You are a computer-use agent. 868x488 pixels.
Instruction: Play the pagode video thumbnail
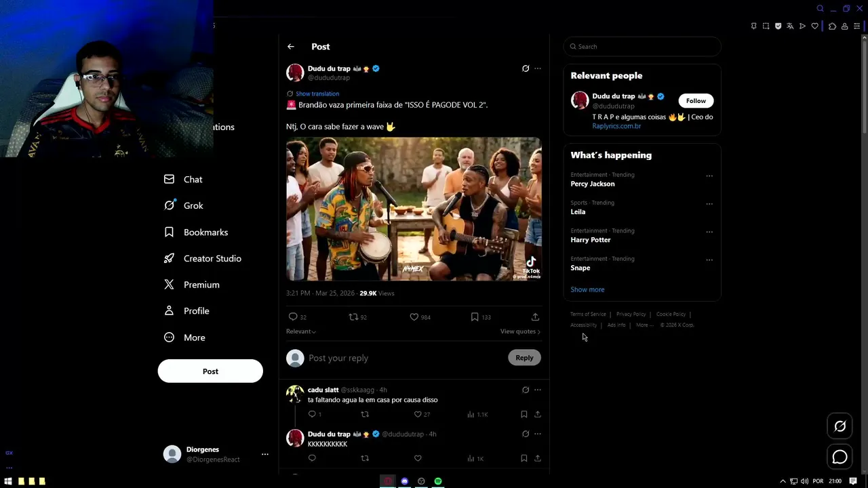[414, 209]
